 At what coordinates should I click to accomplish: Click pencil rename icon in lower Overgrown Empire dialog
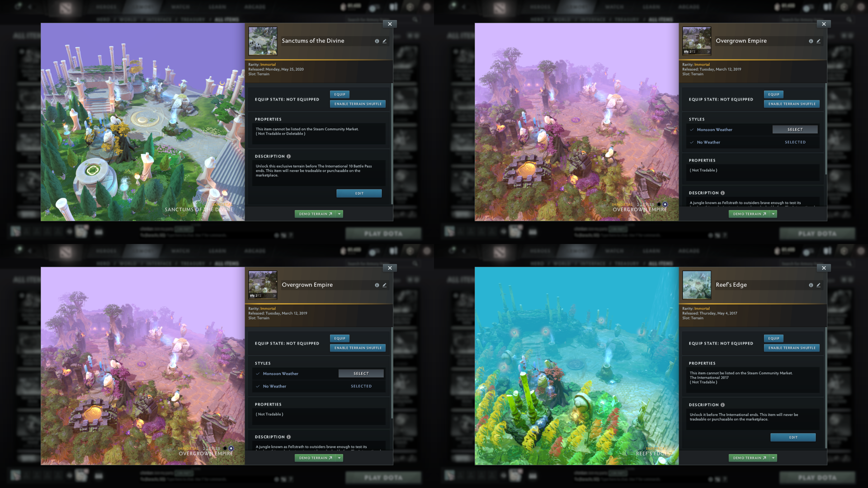coord(384,285)
